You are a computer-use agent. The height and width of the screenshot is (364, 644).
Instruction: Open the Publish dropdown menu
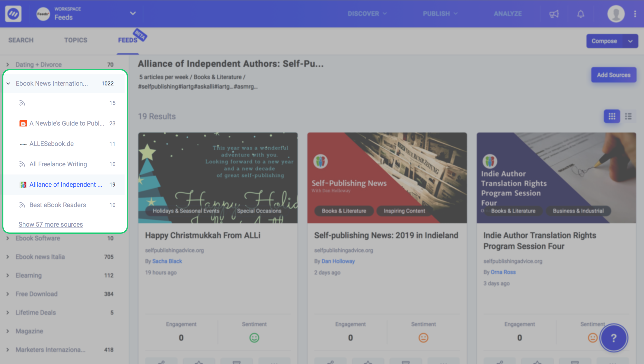pyautogui.click(x=440, y=14)
